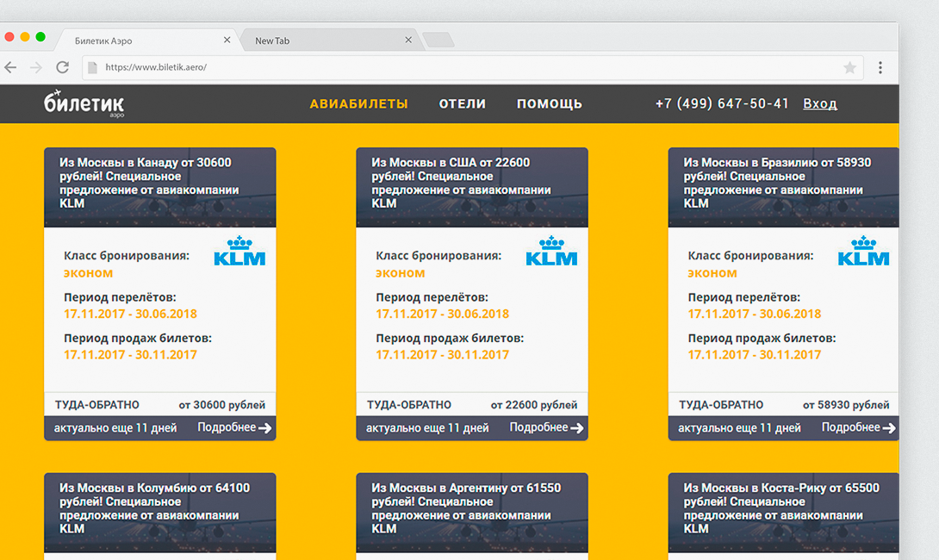Screen dimensions: 939x560
Task: Click the phone number +7 (499) 647-50-41
Action: coord(722,103)
